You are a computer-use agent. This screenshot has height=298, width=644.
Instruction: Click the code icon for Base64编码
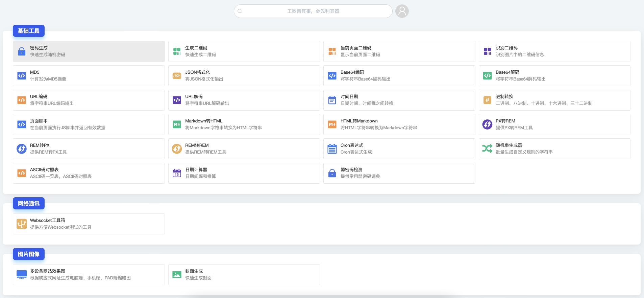click(x=332, y=76)
